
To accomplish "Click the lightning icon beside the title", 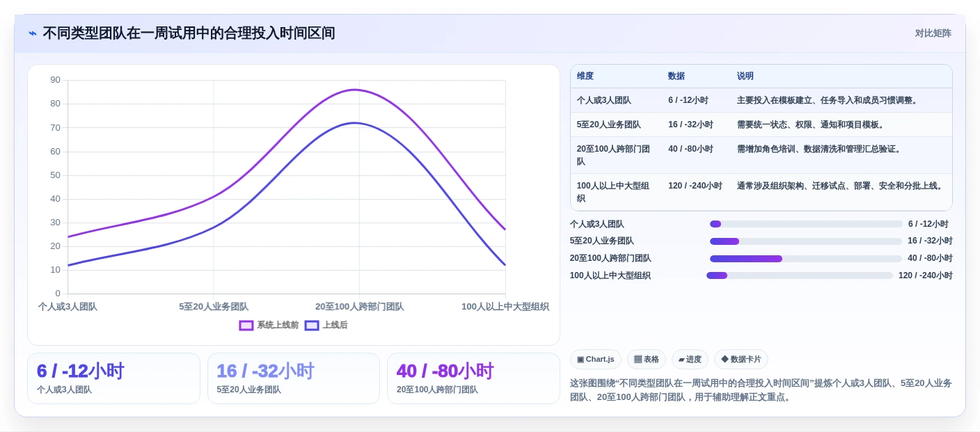I will click(33, 33).
